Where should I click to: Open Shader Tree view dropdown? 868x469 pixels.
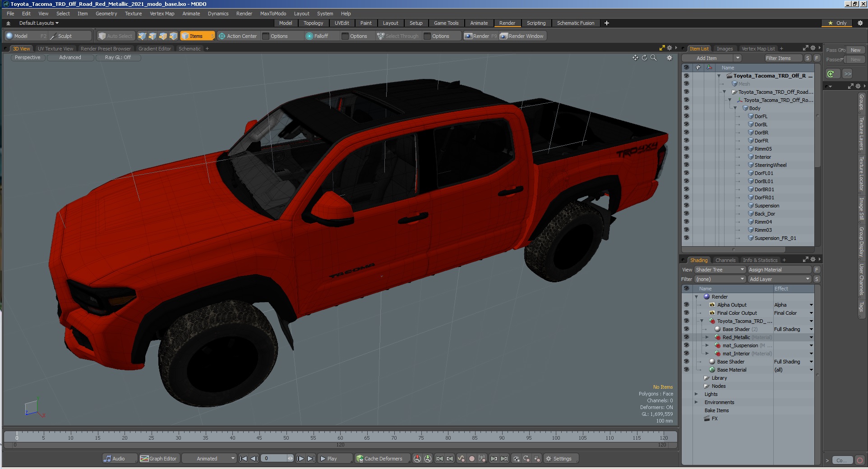[720, 270]
